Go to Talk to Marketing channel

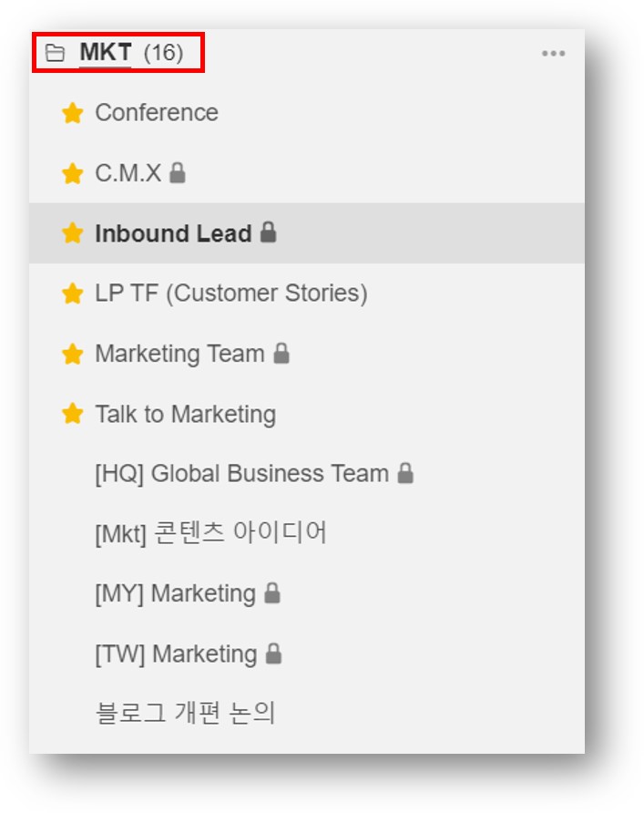(x=185, y=414)
